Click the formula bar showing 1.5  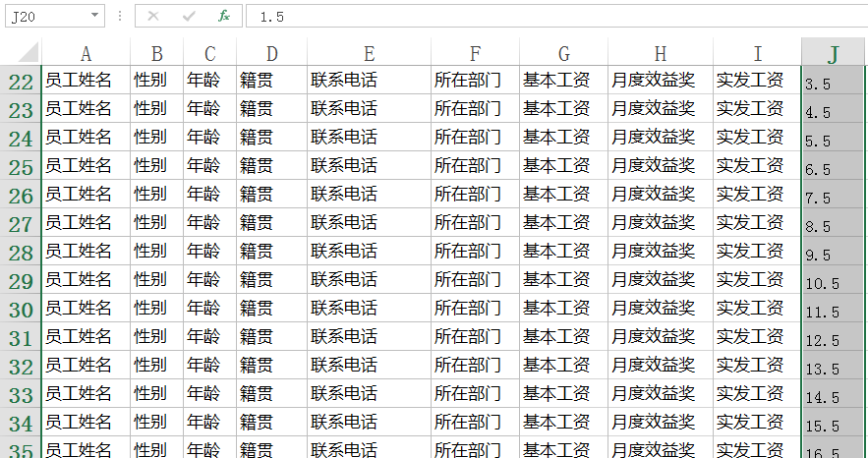pos(557,16)
